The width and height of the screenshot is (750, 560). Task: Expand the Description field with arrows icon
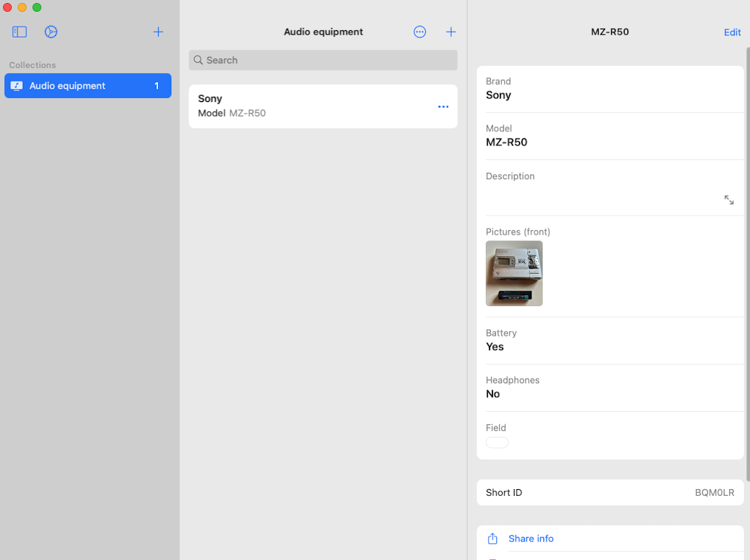tap(729, 200)
